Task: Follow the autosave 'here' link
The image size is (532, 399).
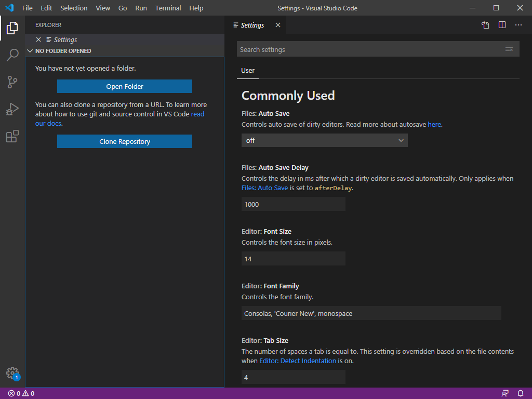Action: 434,125
